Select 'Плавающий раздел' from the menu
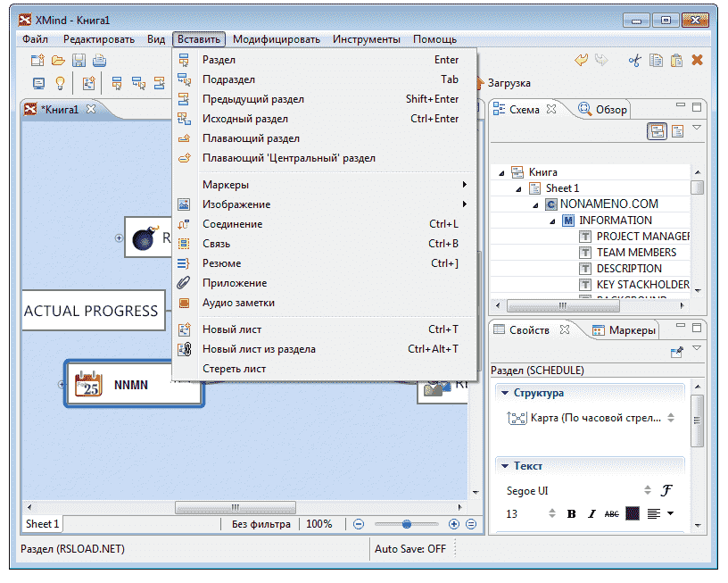This screenshot has width=728, height=583. (x=251, y=138)
